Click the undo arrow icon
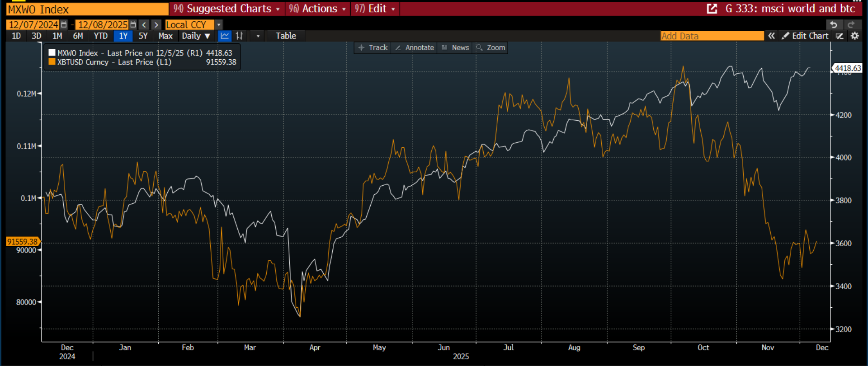This screenshot has width=868, height=366. [834, 25]
